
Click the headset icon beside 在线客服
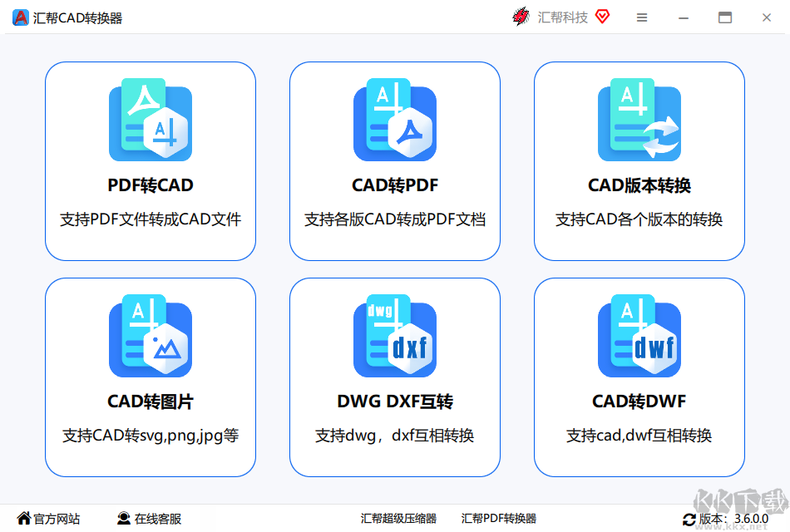click(124, 518)
